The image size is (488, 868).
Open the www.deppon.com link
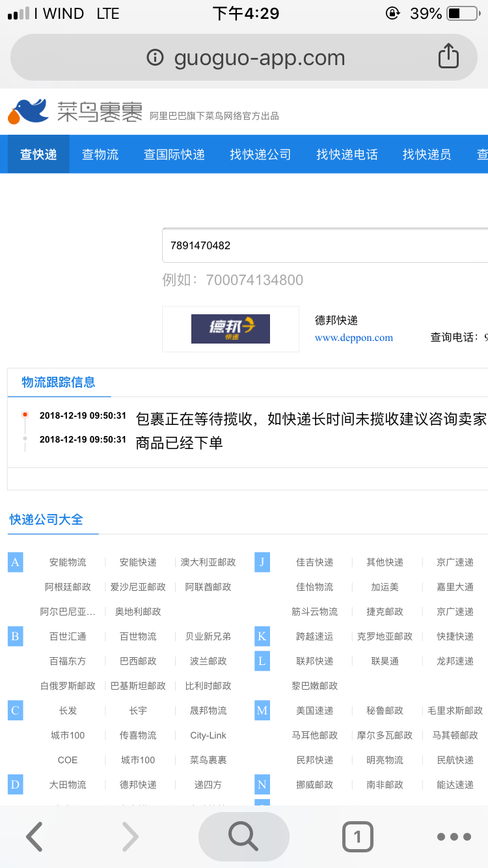pos(354,338)
